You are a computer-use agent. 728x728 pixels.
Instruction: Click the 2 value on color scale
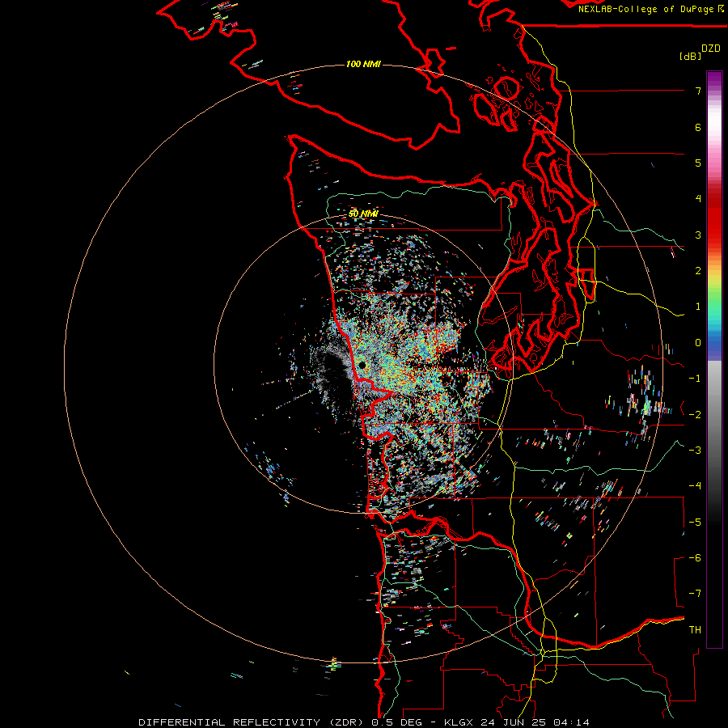pyautogui.click(x=698, y=271)
